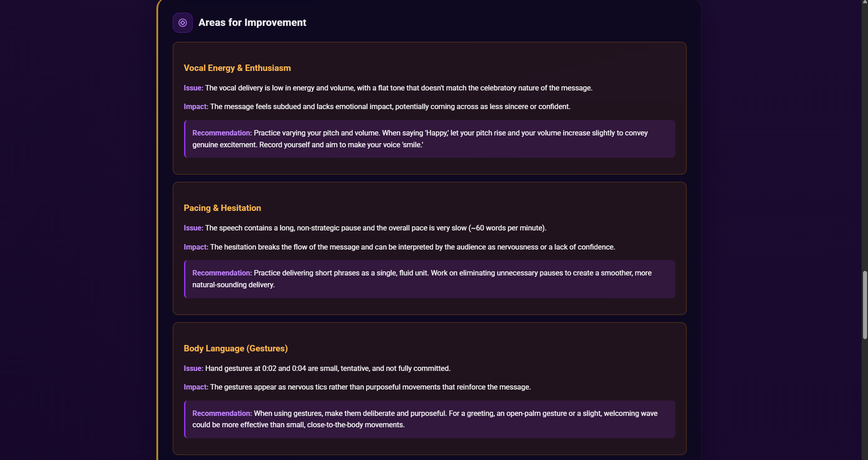
Task: Click the Recommendation label about varying pitch
Action: pyautogui.click(x=222, y=133)
